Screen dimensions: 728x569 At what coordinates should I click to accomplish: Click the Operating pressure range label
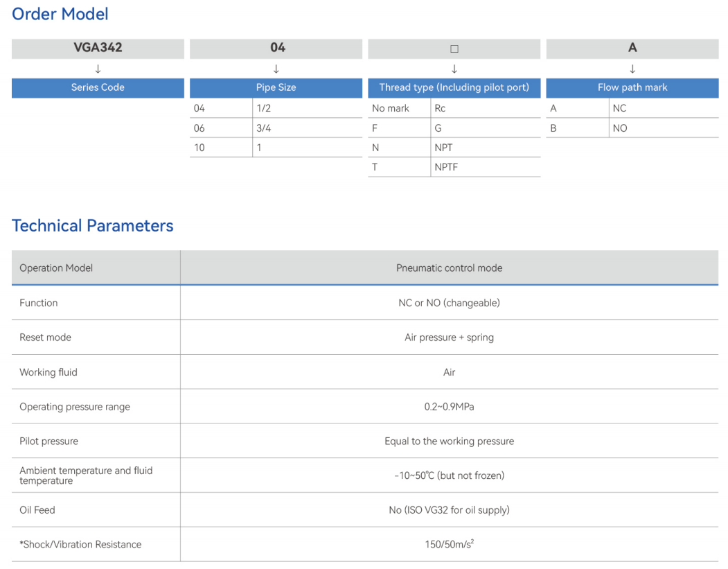click(75, 407)
